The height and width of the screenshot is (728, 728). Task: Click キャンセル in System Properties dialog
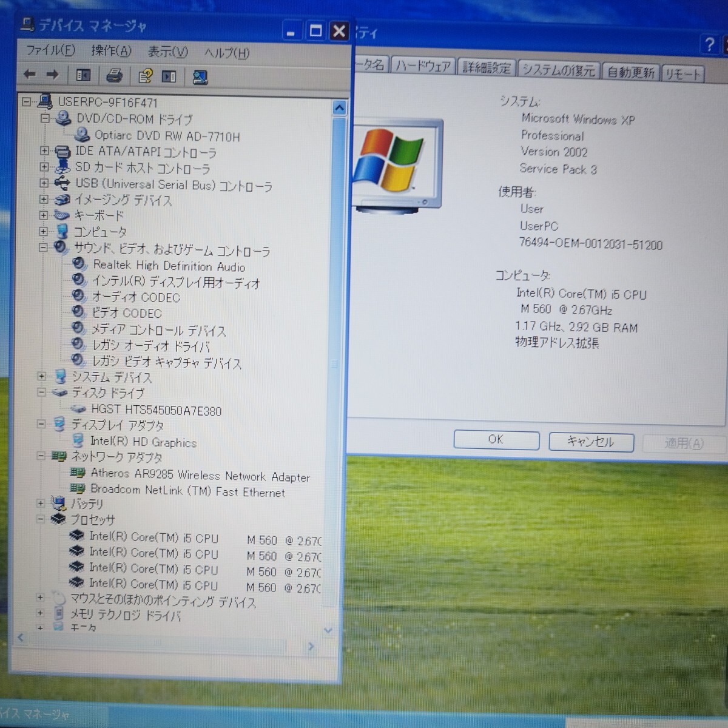pos(591,441)
